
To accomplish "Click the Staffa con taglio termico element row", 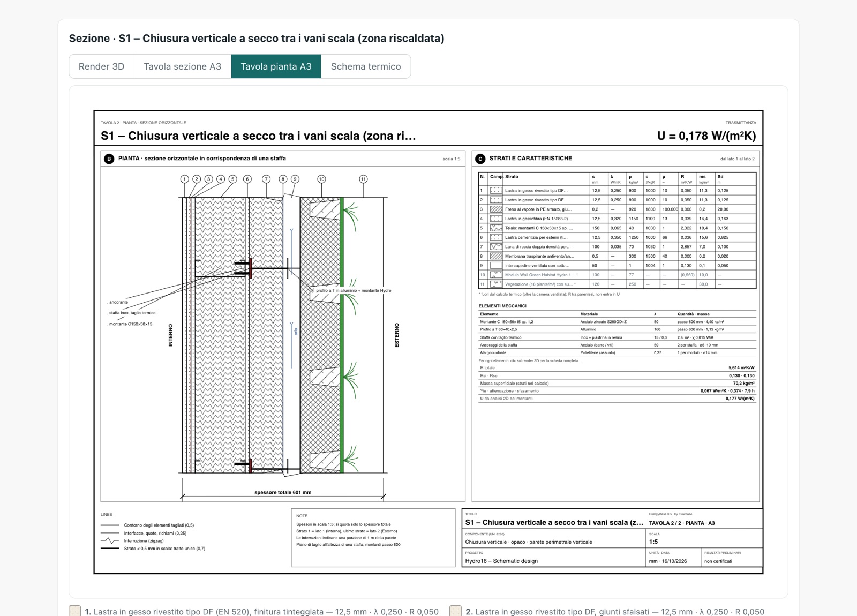I will 617,337.
